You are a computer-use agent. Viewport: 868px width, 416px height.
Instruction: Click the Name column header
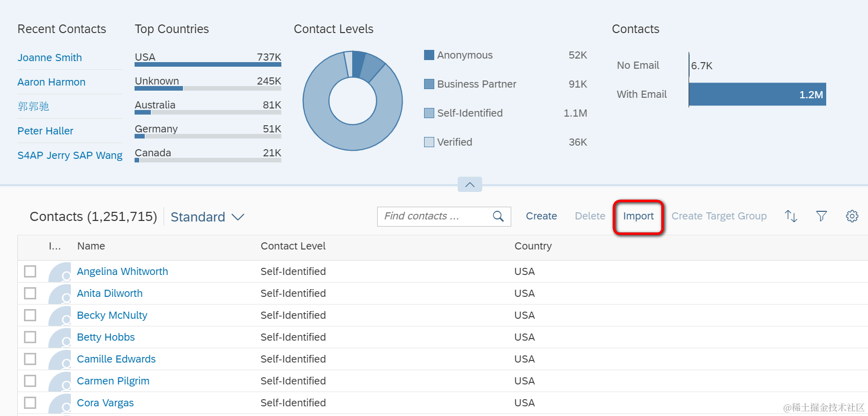pyautogui.click(x=91, y=246)
